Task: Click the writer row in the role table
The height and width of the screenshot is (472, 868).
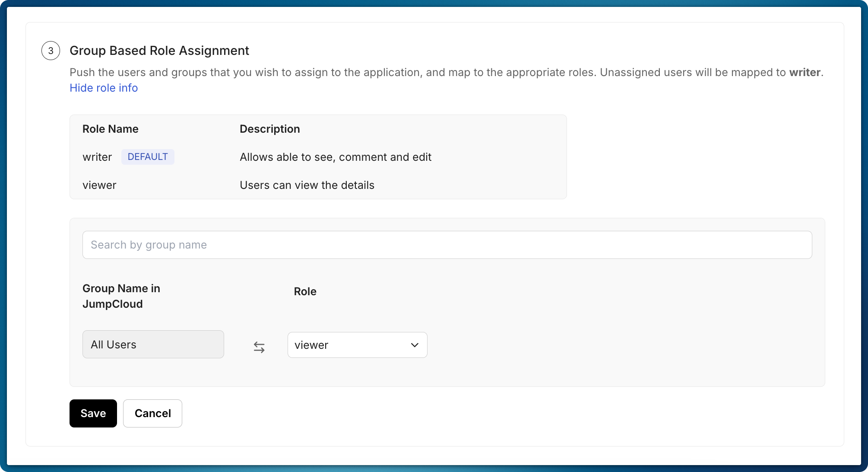Action: pyautogui.click(x=97, y=157)
